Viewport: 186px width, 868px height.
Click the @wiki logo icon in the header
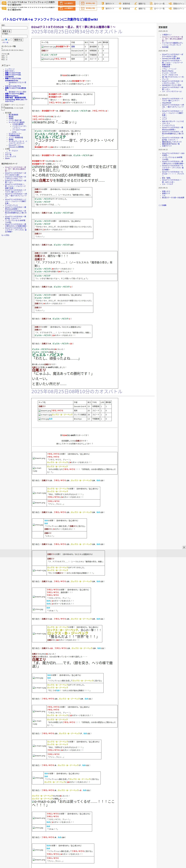tap(4, 3)
